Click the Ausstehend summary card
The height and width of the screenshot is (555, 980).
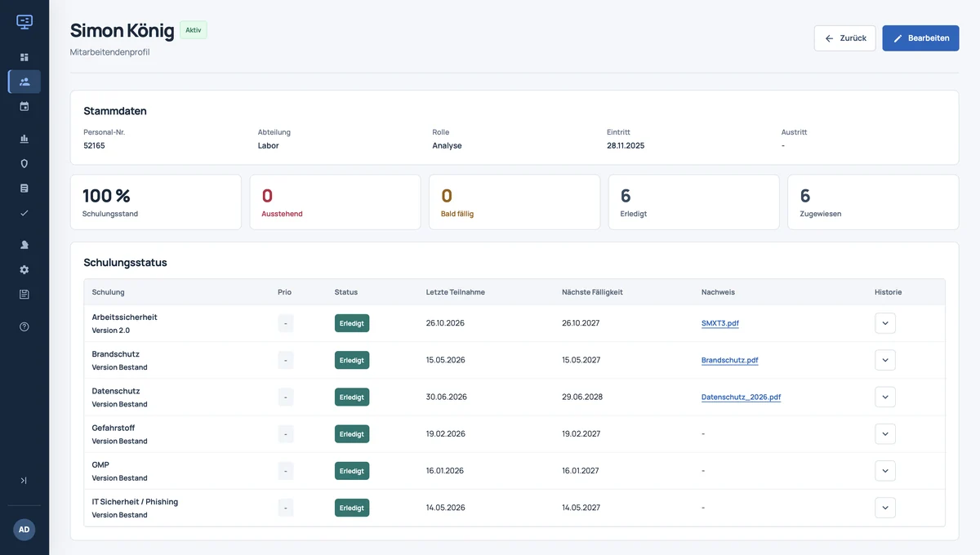coord(335,202)
